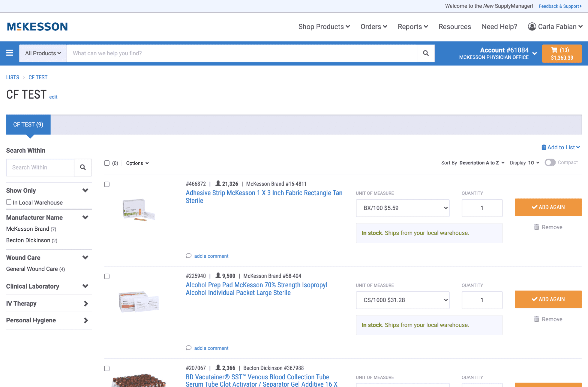This screenshot has width=588, height=387.
Task: Click the quantity field for Adhesive Strip
Action: 482,208
